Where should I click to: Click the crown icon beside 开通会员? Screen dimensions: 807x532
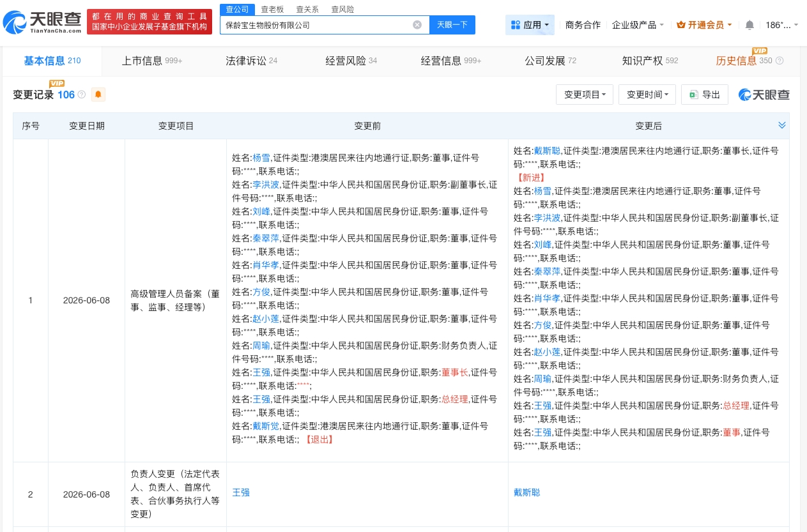tap(680, 25)
